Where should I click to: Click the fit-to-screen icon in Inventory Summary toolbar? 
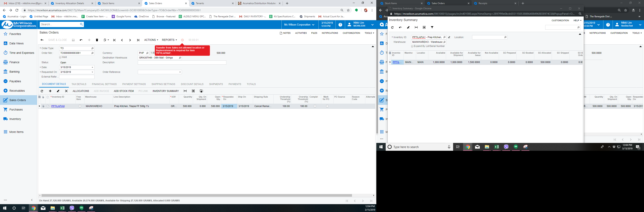(416, 27)
